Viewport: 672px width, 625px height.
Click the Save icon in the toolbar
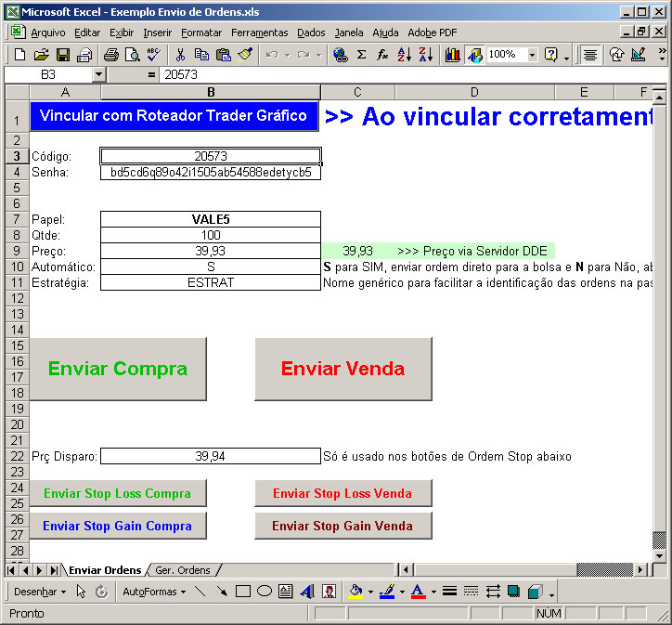(63, 55)
